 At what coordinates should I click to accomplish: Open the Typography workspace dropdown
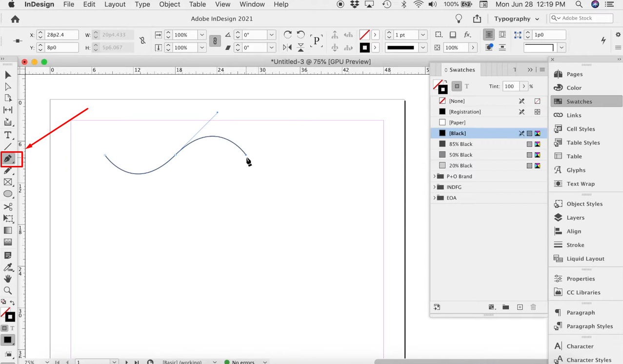coord(516,19)
